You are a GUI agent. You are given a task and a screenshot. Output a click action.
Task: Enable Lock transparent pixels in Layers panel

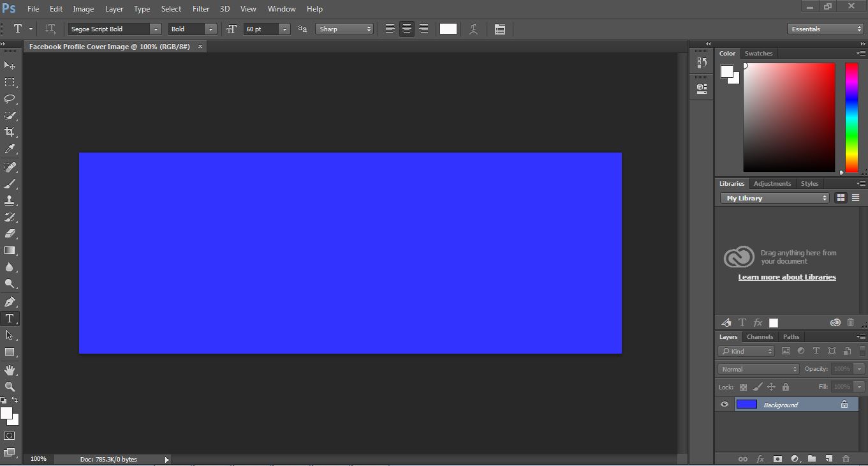pyautogui.click(x=742, y=387)
